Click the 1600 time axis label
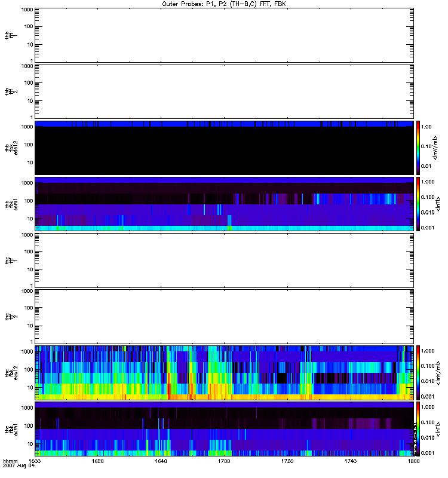Screen dimensions: 448x478 click(x=35, y=461)
